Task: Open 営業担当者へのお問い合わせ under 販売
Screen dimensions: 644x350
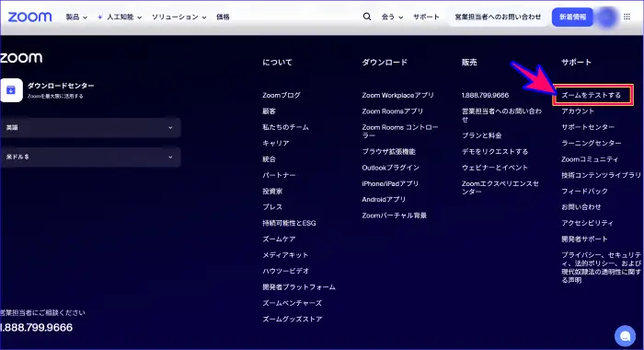Action: pos(501,115)
